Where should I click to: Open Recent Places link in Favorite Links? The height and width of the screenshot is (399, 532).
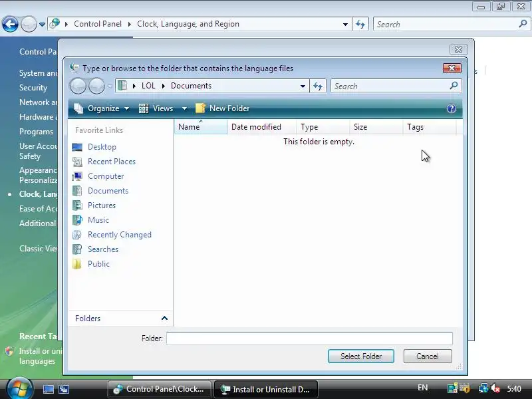tap(112, 162)
